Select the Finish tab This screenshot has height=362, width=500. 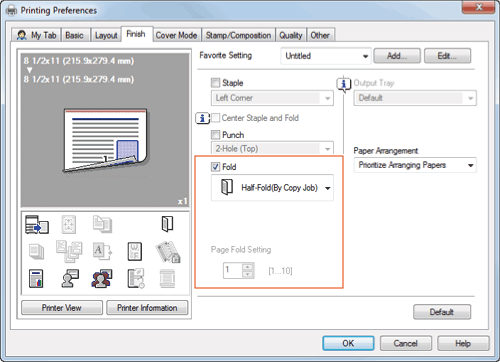click(x=136, y=34)
